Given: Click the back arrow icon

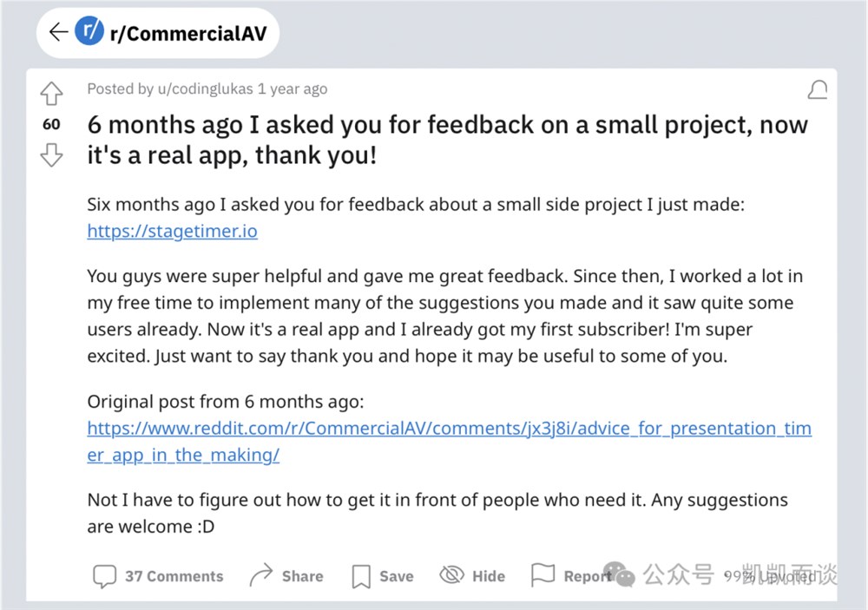Looking at the screenshot, I should pyautogui.click(x=58, y=33).
